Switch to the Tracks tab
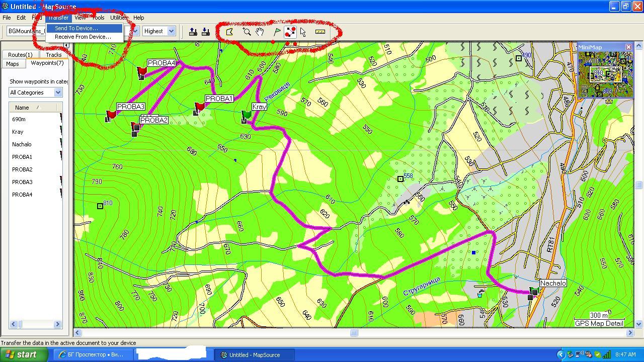 (x=53, y=55)
